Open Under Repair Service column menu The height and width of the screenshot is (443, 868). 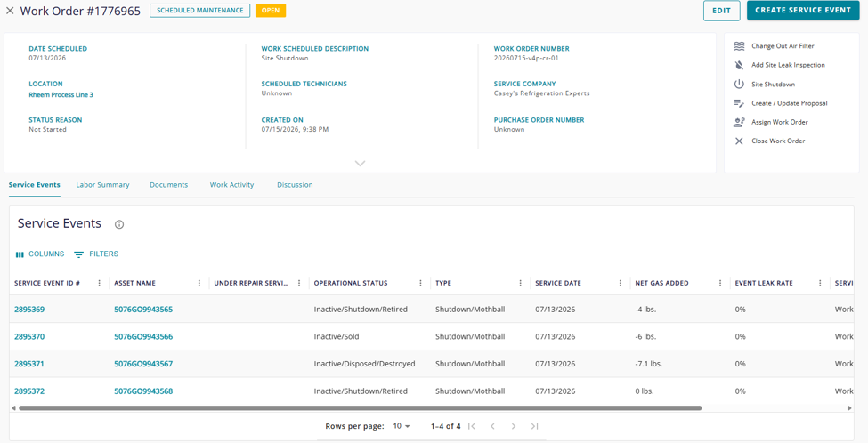point(299,283)
